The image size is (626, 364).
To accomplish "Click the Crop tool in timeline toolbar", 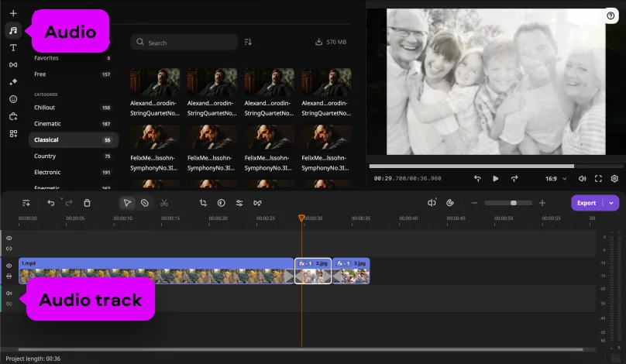I will point(203,203).
